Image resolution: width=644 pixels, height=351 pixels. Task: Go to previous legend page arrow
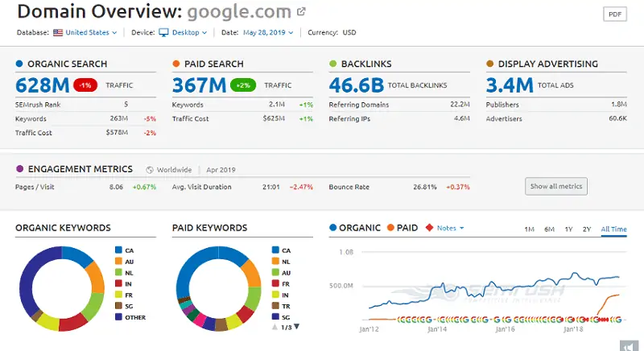coord(275,327)
